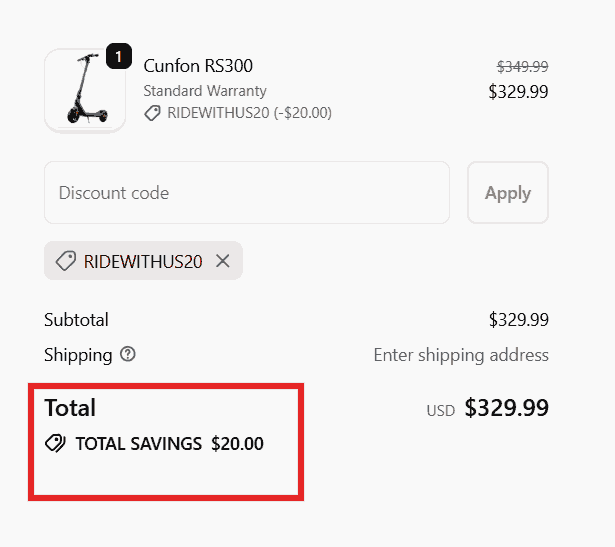Image resolution: width=615 pixels, height=547 pixels.
Task: Click the tag icon in the RIDEWITHUS20 chip
Action: (x=66, y=261)
